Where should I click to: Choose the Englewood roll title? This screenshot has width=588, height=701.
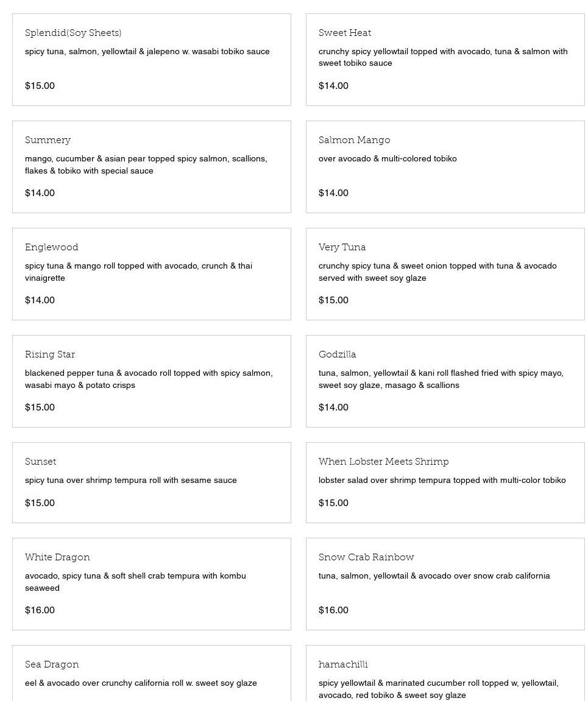point(52,247)
